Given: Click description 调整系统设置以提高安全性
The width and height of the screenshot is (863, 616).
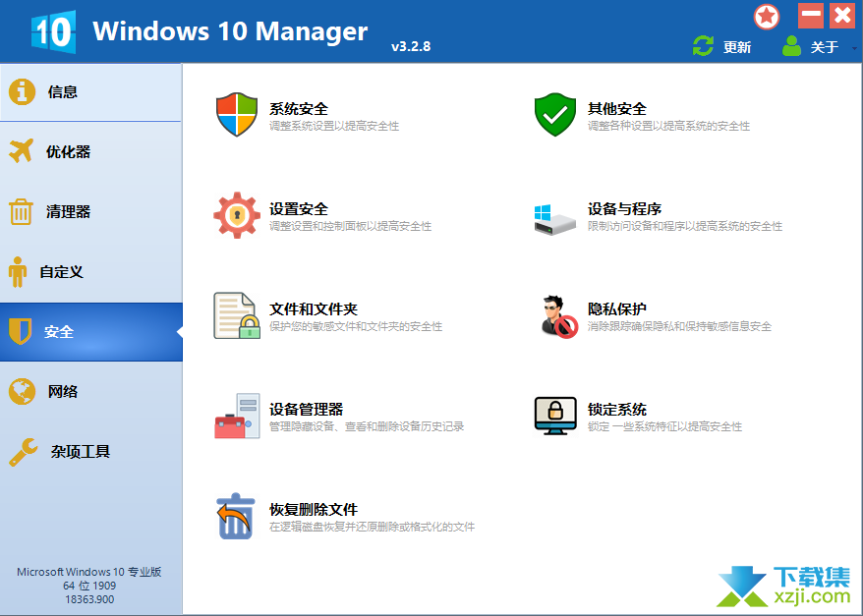Looking at the screenshot, I should point(334,126).
